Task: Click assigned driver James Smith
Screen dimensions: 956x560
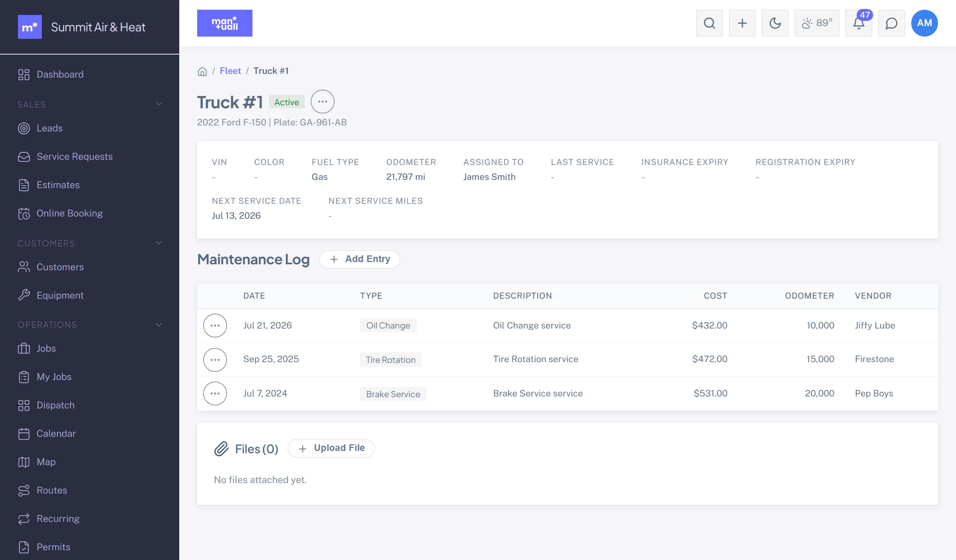Action: point(489,177)
